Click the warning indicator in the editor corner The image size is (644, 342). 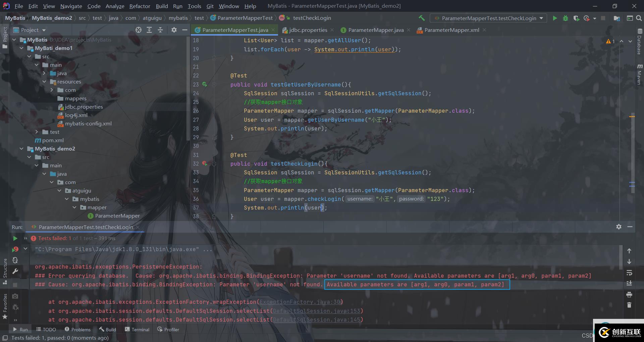(610, 41)
